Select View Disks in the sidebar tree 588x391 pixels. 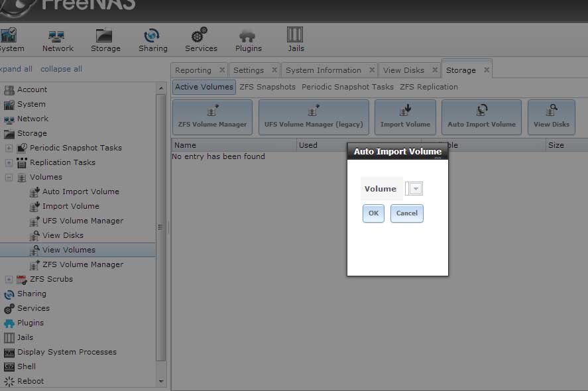pyautogui.click(x=62, y=235)
